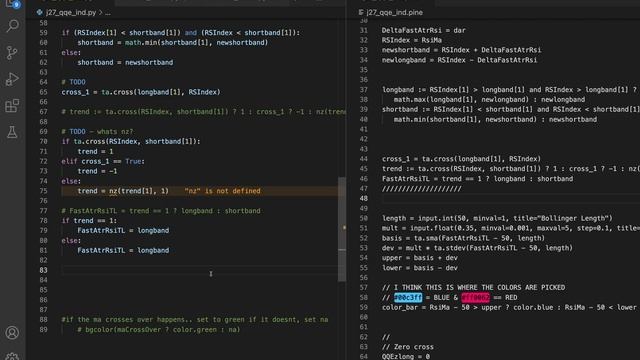Click 'upper = basis + dev' line
This screenshot has height=360, width=640.
pyautogui.click(x=420, y=258)
